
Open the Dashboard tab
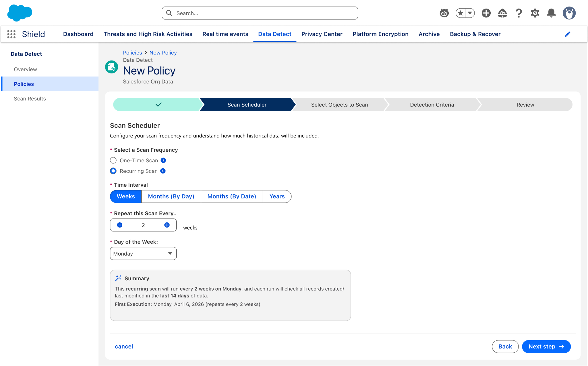(78, 34)
